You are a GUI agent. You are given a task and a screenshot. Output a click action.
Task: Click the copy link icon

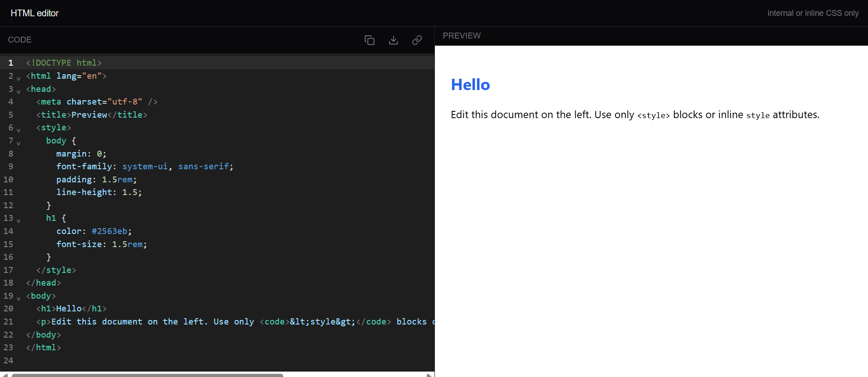click(x=417, y=40)
